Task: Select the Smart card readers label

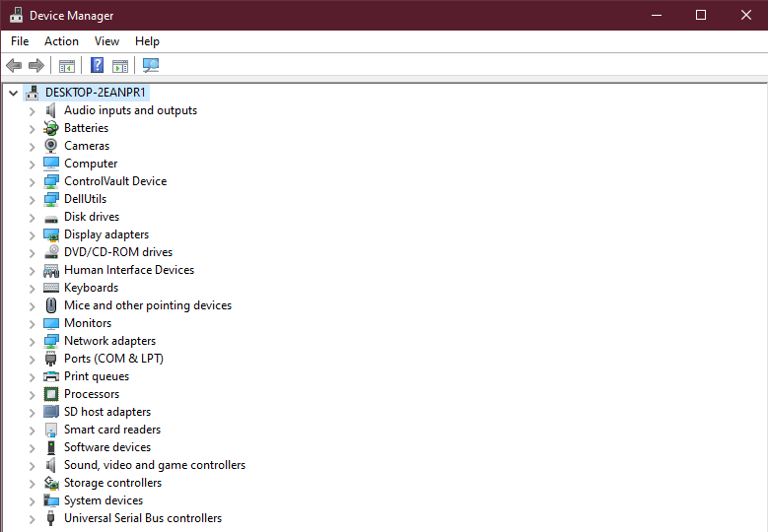Action: click(112, 430)
